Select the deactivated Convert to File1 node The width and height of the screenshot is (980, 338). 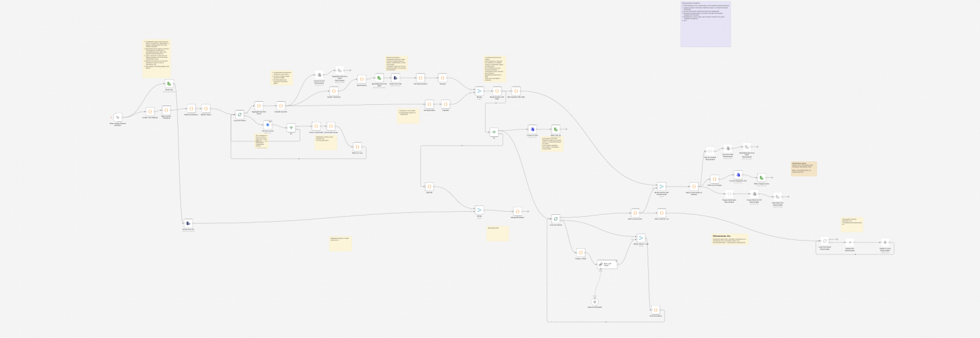319,75
